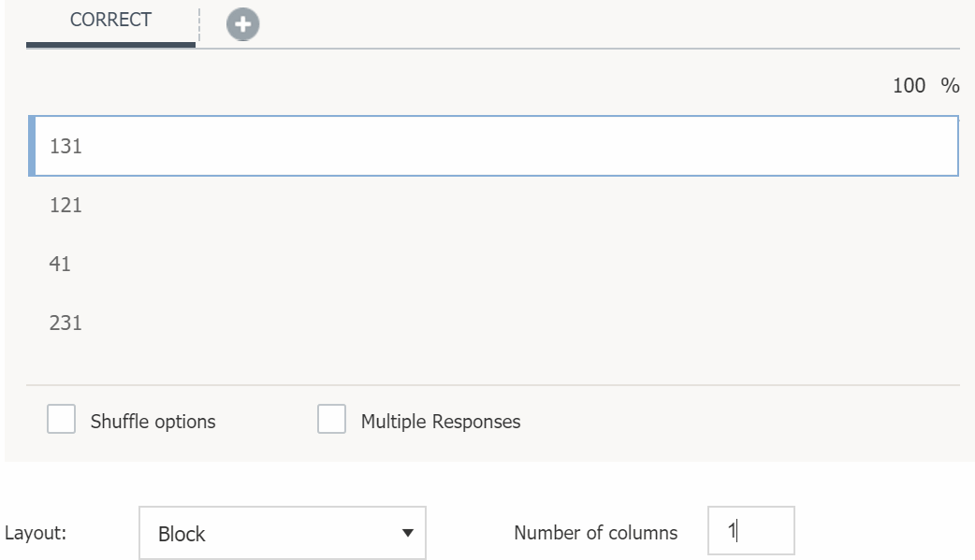Click the percent sign beside the score
This screenshot has height=560, width=975.
tap(951, 86)
